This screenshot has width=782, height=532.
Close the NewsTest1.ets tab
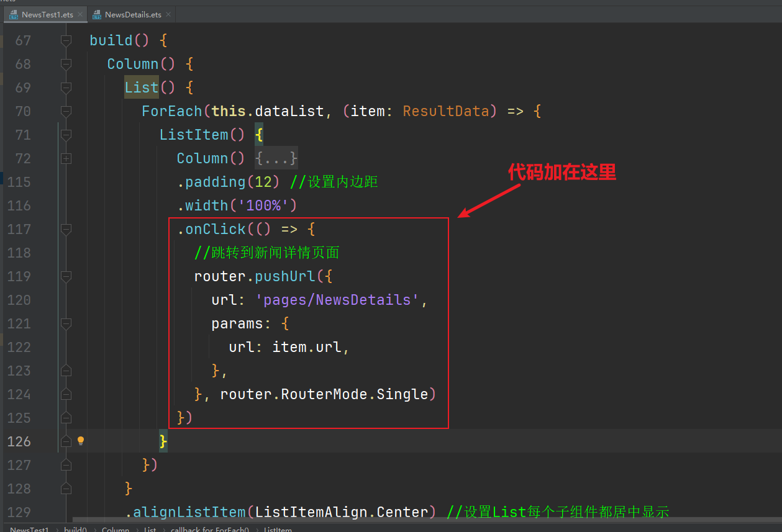click(x=80, y=14)
